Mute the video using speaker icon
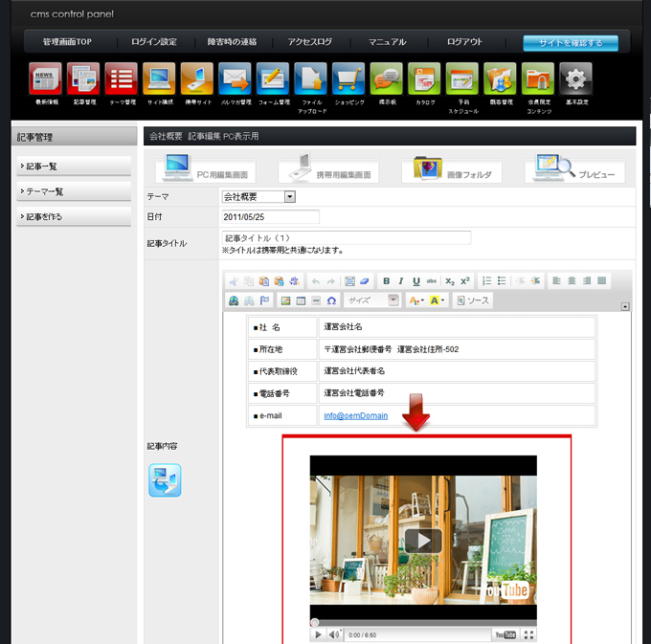This screenshot has width=651, height=644. (334, 634)
